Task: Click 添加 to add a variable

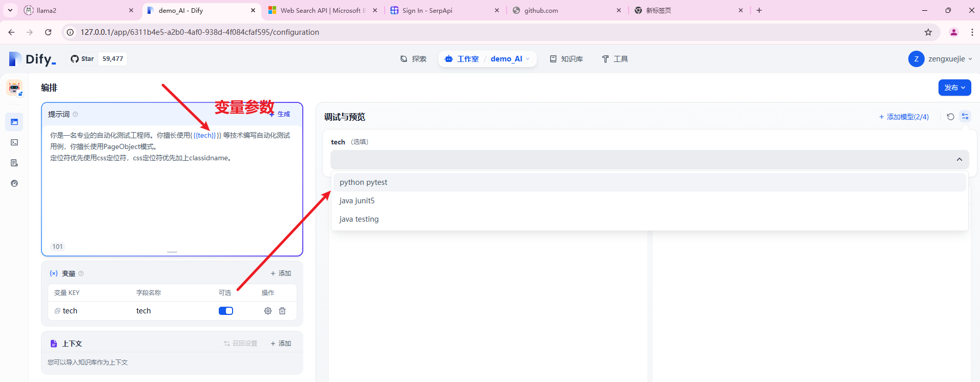Action: click(281, 273)
